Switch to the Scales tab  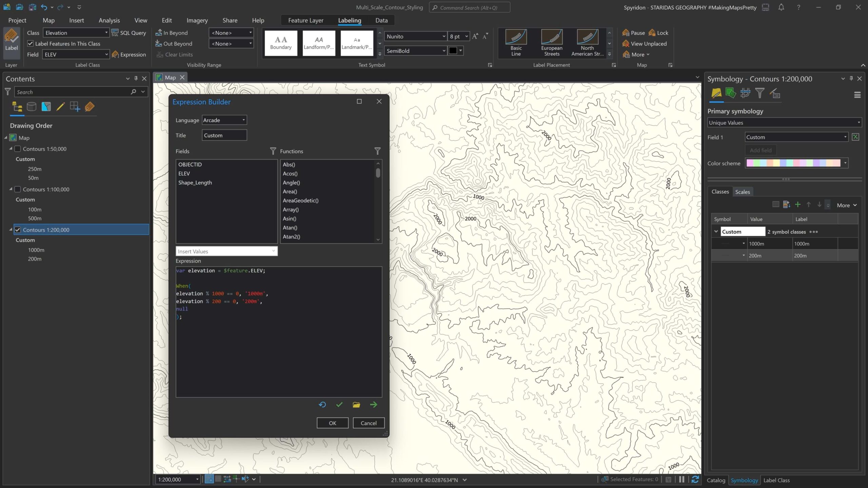click(x=742, y=192)
